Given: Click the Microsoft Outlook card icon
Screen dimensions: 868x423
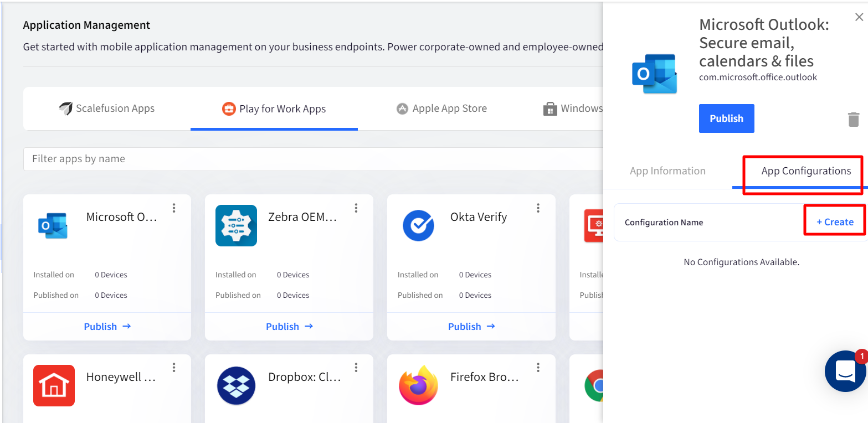Looking at the screenshot, I should [x=53, y=225].
